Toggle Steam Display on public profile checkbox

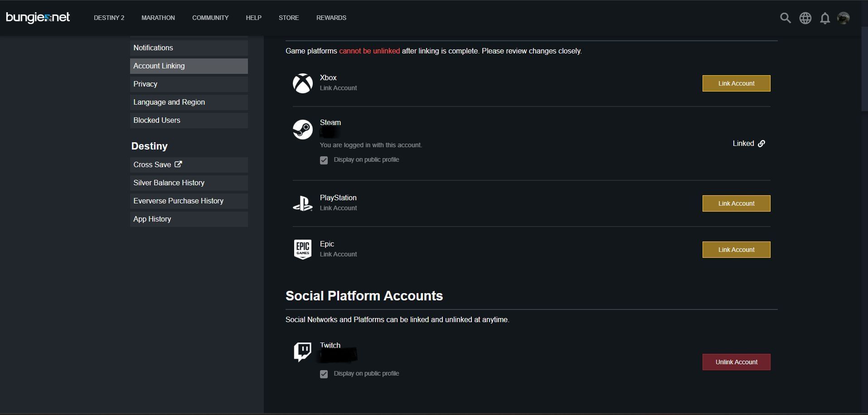[324, 160]
